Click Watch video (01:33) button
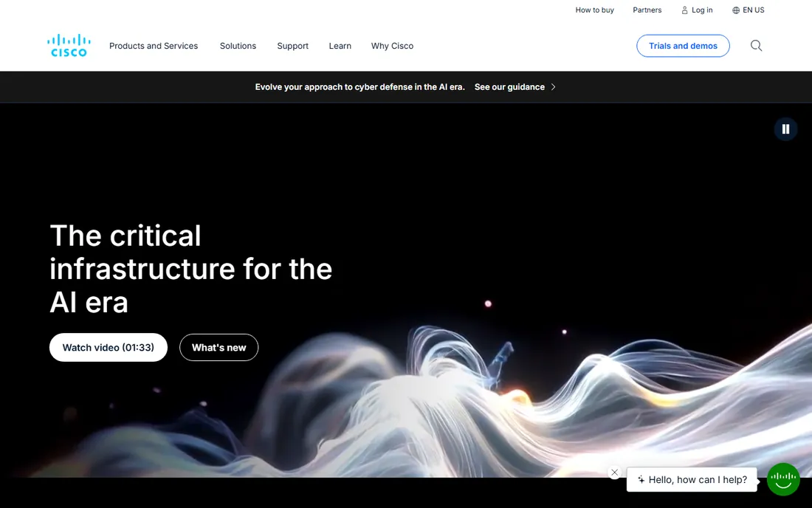 click(x=109, y=348)
